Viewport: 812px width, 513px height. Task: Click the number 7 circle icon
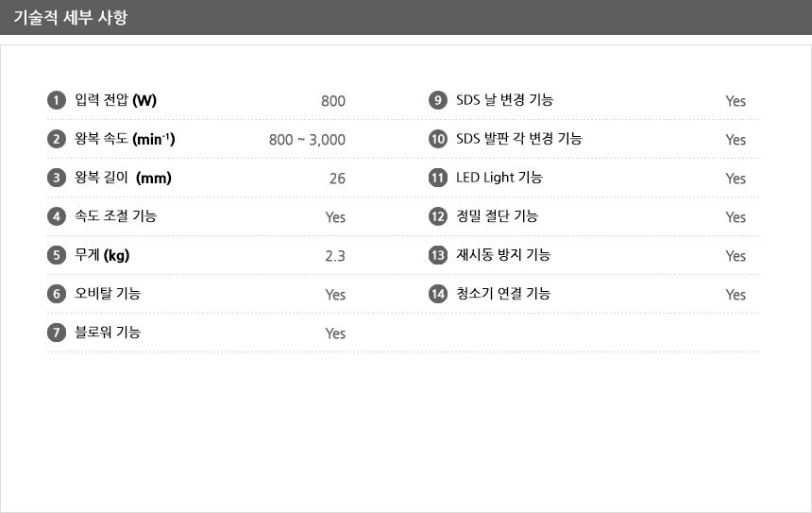[x=57, y=333]
